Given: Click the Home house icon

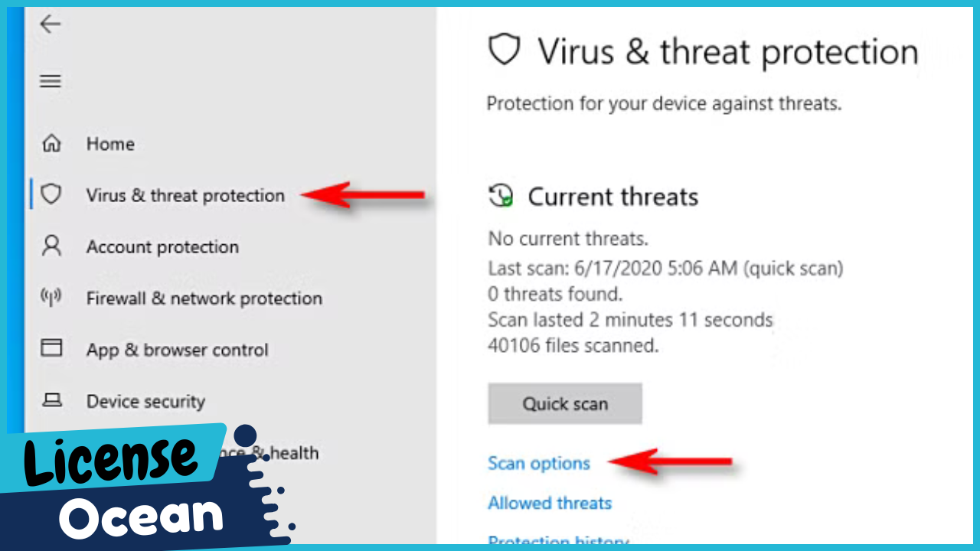Looking at the screenshot, I should 51,143.
